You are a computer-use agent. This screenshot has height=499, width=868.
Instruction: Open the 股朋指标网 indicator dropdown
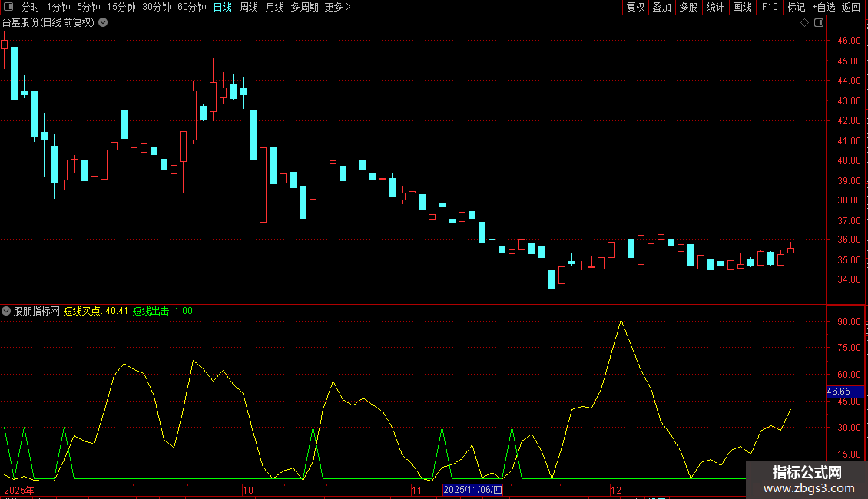coord(6,311)
